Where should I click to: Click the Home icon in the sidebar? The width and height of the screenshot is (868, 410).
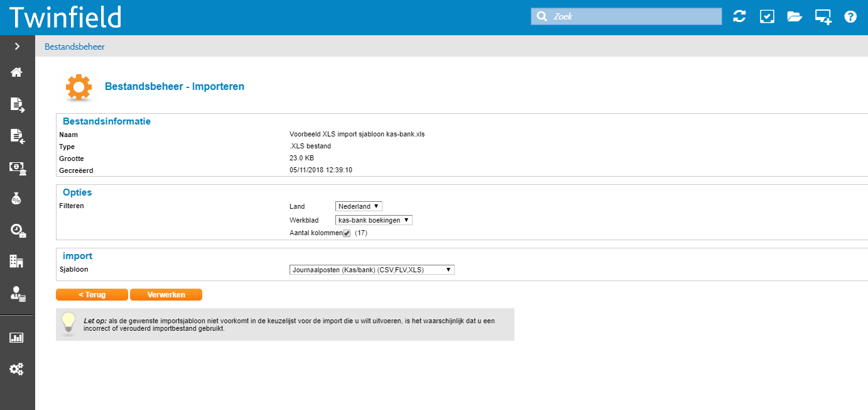(17, 72)
